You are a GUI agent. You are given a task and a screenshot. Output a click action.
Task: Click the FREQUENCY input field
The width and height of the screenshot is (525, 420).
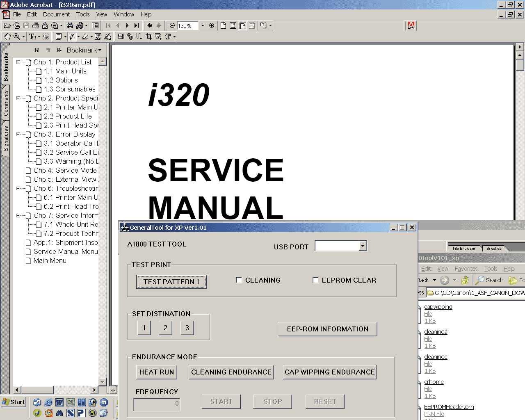click(157, 404)
